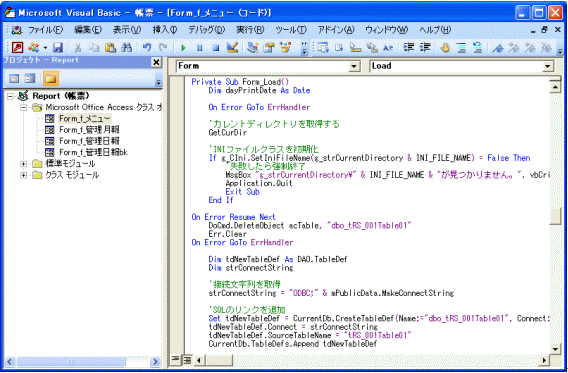Viewport: 568px width, 373px height.
Task: Show Parameter Info from the edit toolbar
Action: point(372,47)
